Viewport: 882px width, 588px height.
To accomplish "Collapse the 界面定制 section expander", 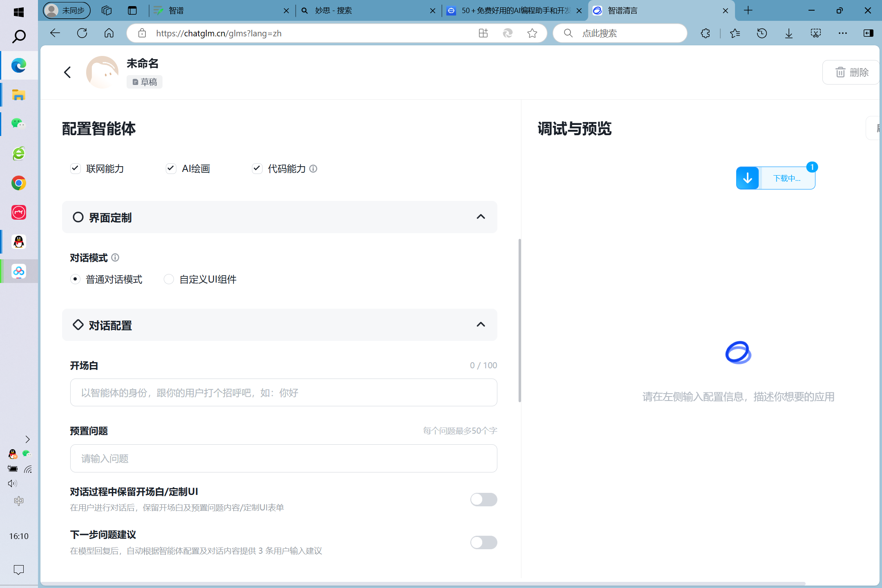I will (x=480, y=216).
